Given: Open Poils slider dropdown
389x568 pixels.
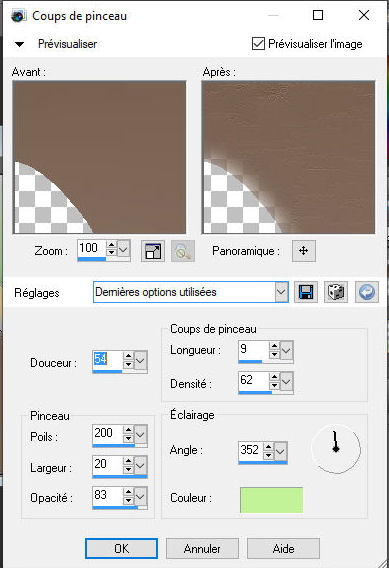Looking at the screenshot, I should click(x=140, y=434).
